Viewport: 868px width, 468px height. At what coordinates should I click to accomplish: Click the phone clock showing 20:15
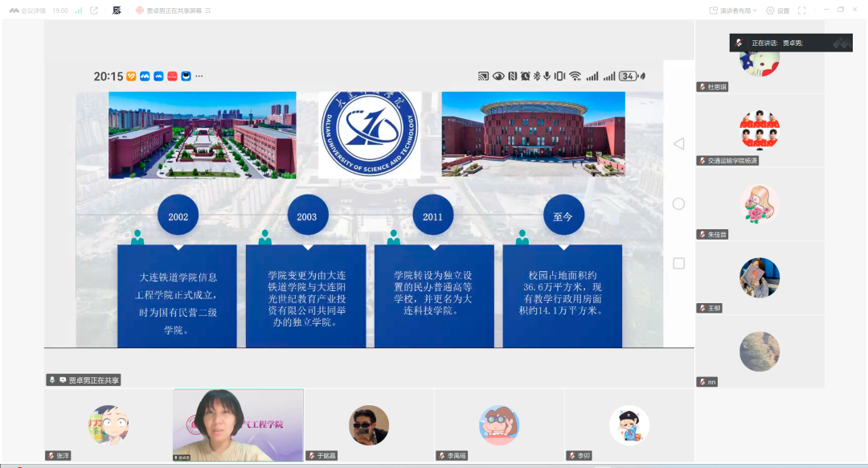(108, 76)
